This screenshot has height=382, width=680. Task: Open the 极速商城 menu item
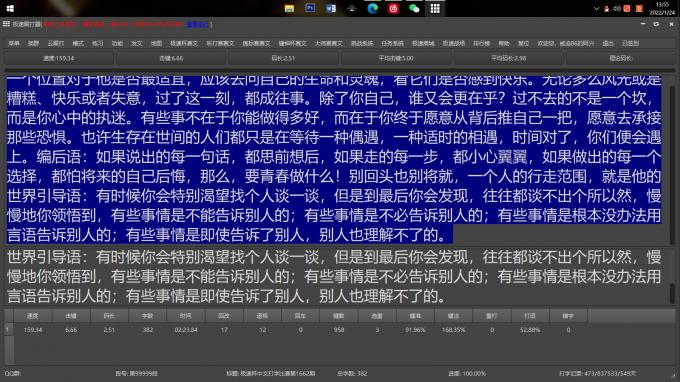coord(423,43)
